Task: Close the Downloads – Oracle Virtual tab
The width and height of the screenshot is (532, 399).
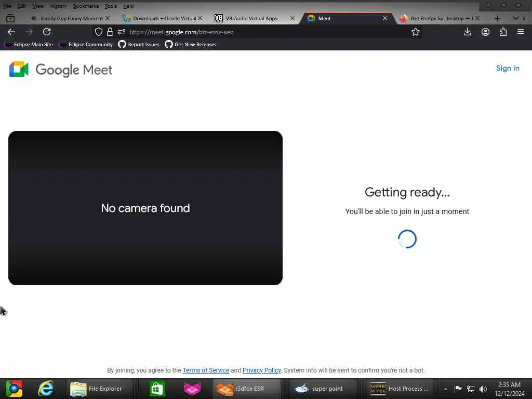Action: tap(200, 18)
